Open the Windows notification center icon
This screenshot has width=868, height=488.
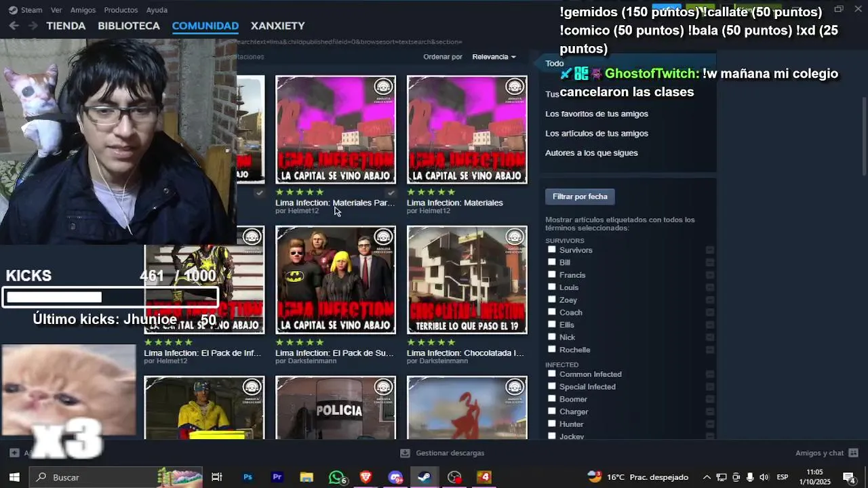point(848,477)
